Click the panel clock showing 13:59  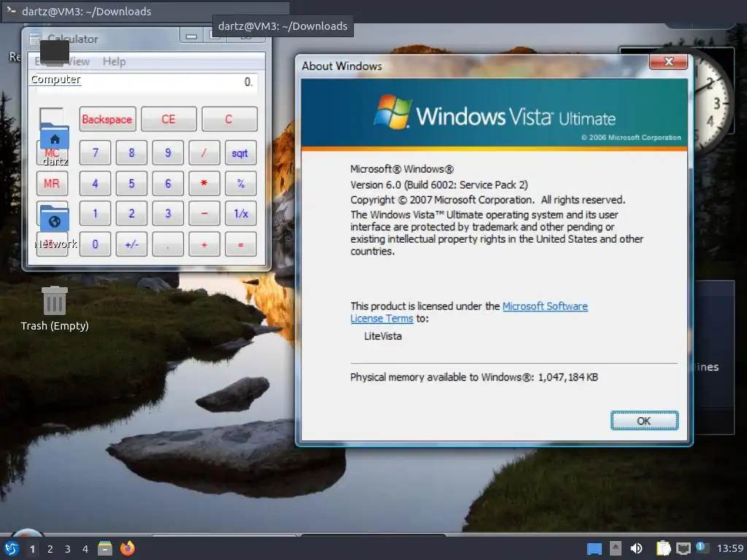[729, 548]
